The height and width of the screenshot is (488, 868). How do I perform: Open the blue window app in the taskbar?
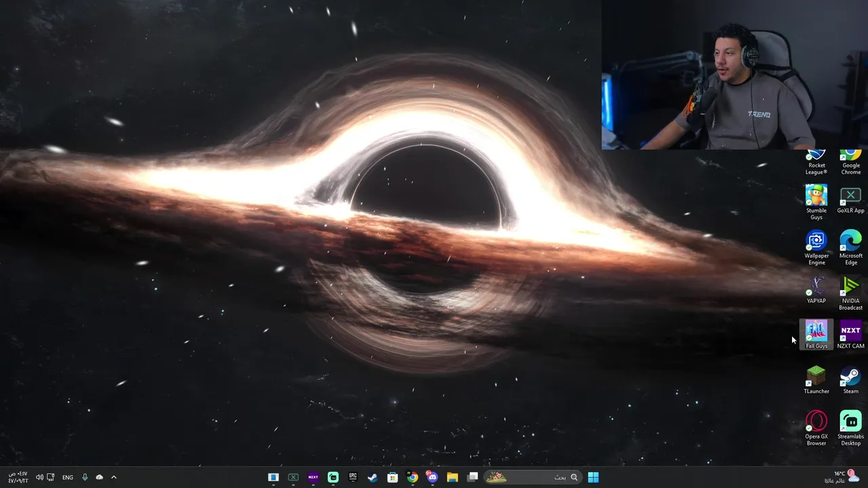click(x=273, y=477)
